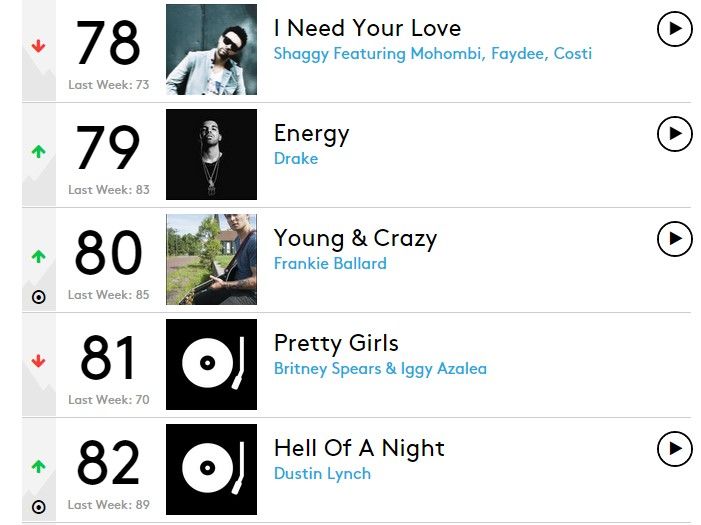Click the bullet circle icon at rank 82
Screen dimensions: 701x525
click(39, 507)
